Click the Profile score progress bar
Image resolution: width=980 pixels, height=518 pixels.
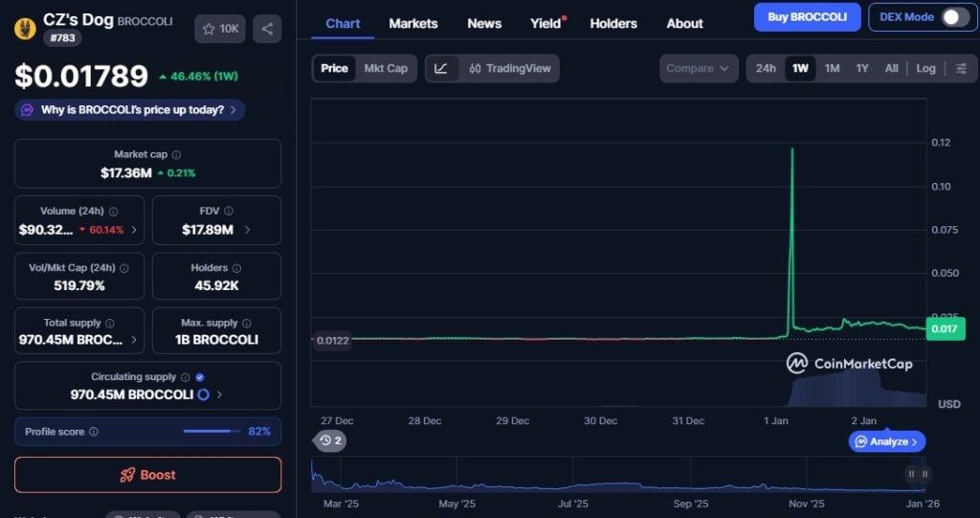coord(212,431)
